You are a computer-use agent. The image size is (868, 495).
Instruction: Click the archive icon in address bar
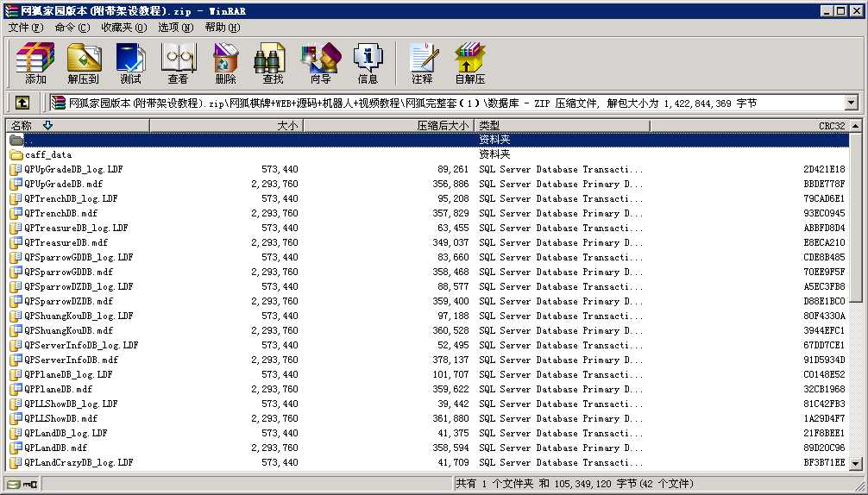(58, 103)
